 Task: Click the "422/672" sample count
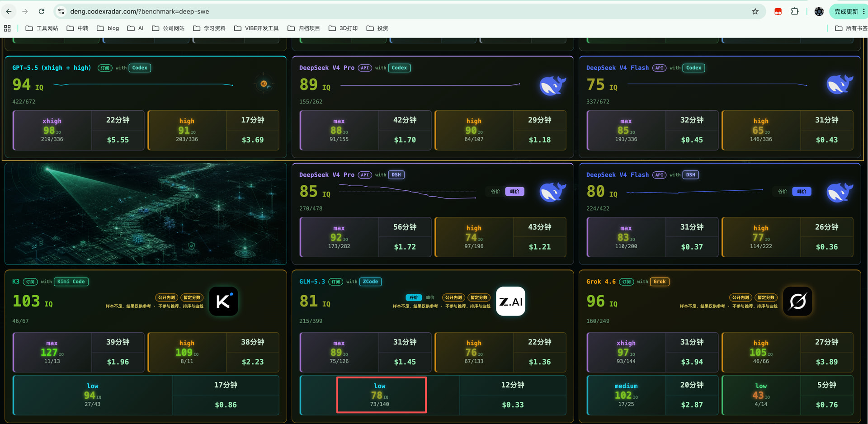24,102
